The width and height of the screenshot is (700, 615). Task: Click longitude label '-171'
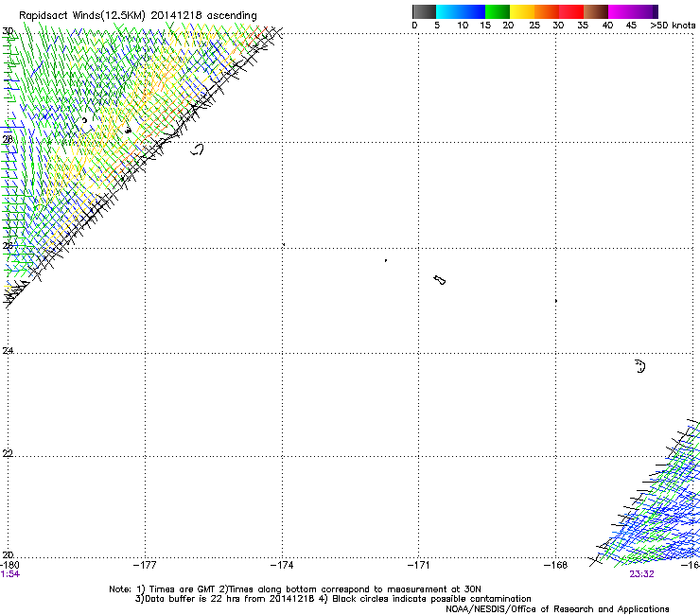(x=419, y=565)
